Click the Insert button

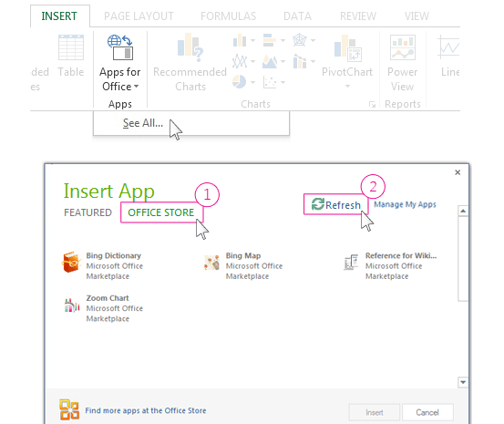(x=375, y=412)
